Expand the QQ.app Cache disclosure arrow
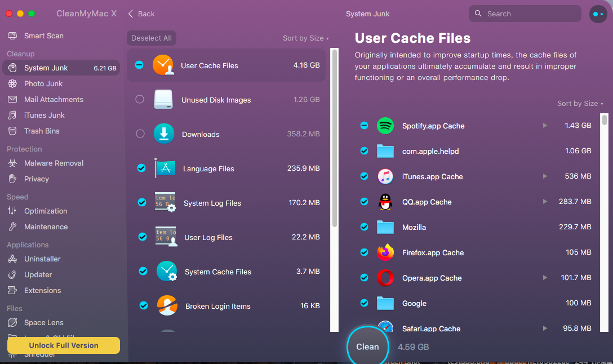 tap(545, 202)
